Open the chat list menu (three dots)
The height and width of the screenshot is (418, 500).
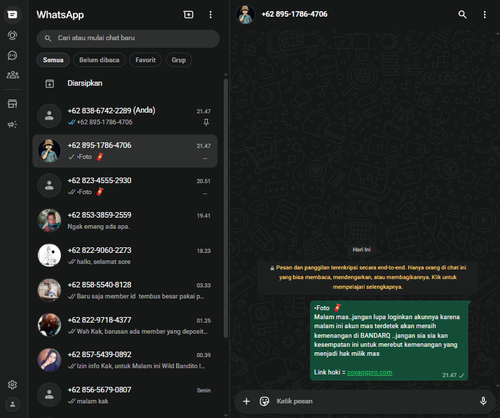pos(210,15)
